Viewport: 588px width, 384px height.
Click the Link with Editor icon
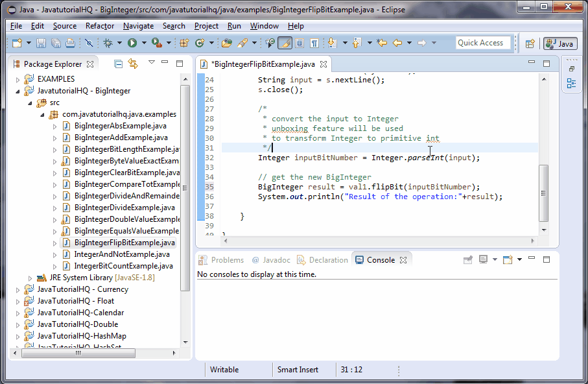pyautogui.click(x=133, y=63)
